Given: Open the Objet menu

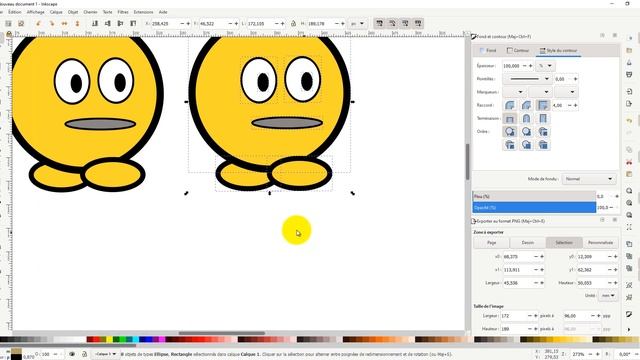Looking at the screenshot, I should point(73,12).
